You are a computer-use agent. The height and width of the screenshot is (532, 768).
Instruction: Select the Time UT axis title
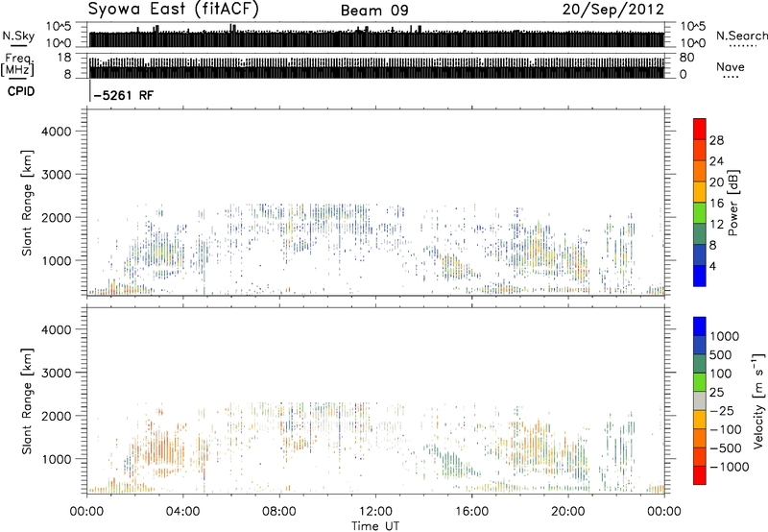(x=375, y=526)
